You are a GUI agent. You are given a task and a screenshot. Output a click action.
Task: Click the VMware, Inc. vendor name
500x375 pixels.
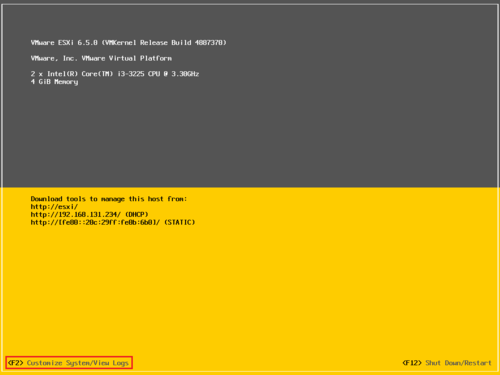[x=52, y=58]
